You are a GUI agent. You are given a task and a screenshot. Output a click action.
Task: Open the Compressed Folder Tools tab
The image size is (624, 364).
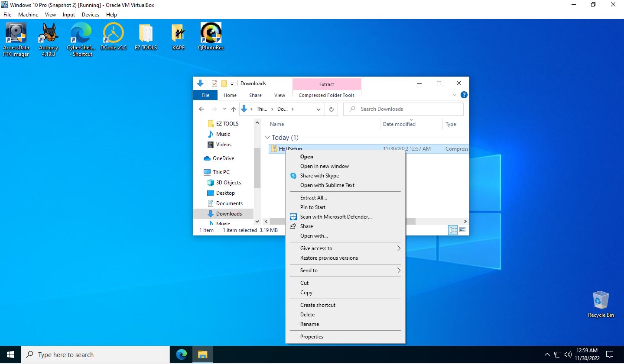coord(326,95)
